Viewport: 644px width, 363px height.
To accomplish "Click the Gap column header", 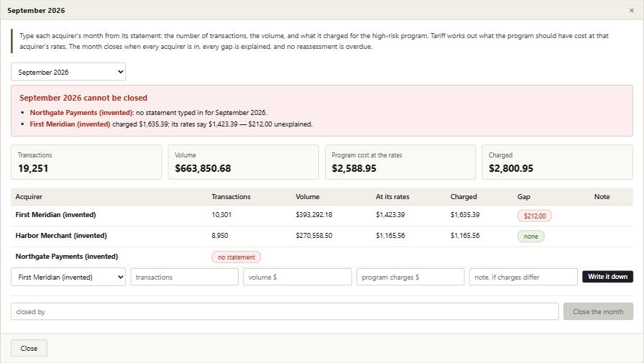I will pos(524,197).
